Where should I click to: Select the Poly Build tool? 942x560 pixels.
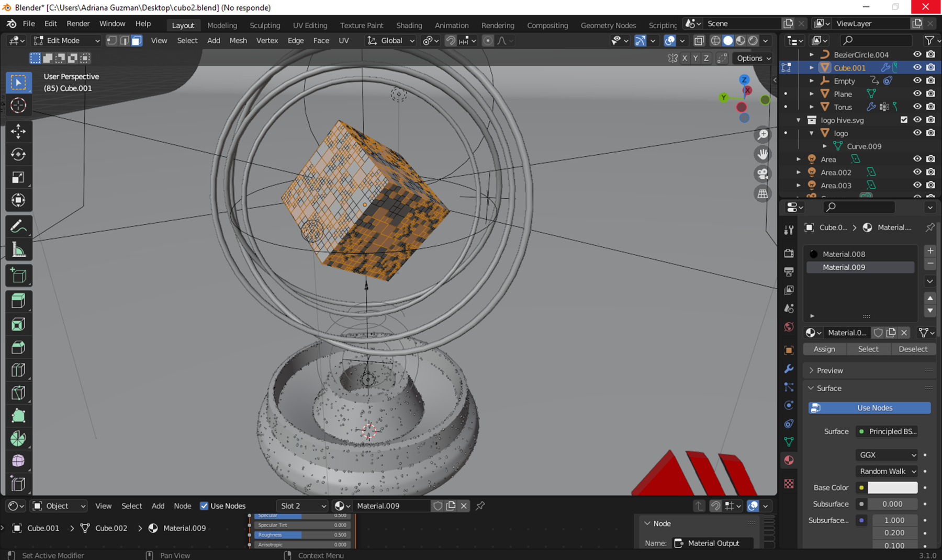click(18, 416)
